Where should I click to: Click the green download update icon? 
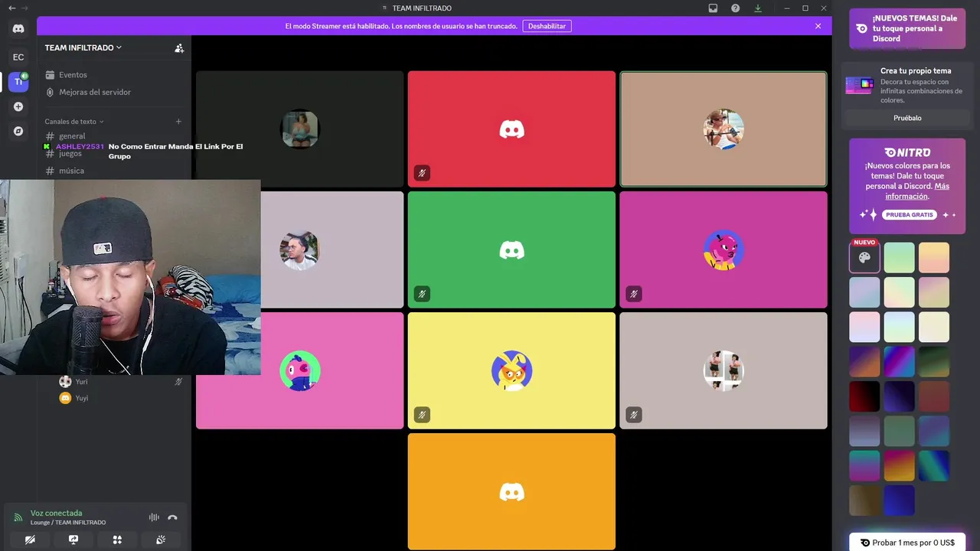point(758,8)
